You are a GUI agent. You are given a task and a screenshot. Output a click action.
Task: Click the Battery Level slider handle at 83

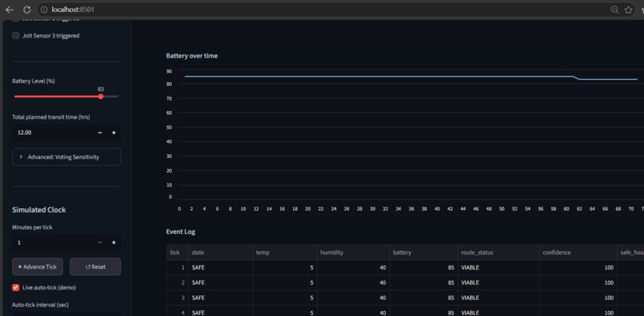101,97
